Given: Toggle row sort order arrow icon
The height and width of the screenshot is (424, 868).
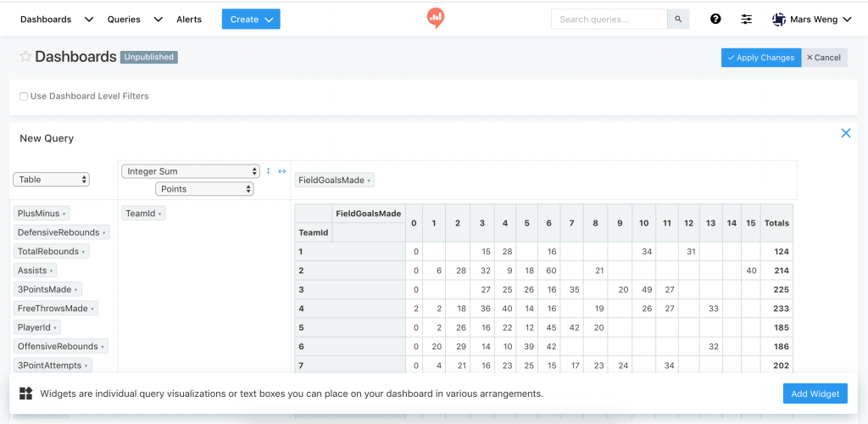Looking at the screenshot, I should point(269,171).
